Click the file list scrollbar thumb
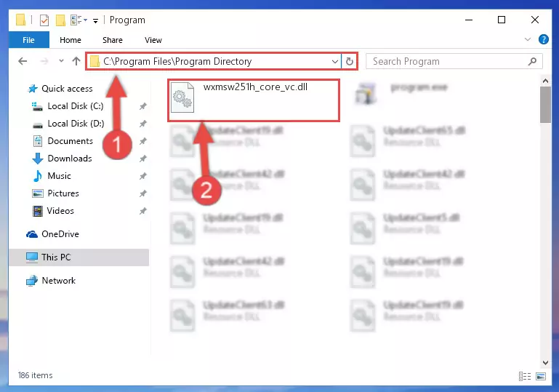 coord(545,105)
